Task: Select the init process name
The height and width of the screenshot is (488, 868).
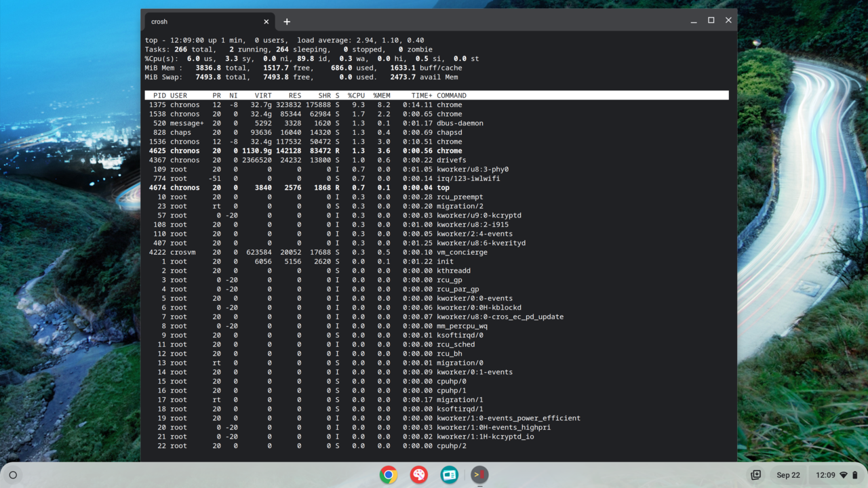Action: pyautogui.click(x=446, y=262)
